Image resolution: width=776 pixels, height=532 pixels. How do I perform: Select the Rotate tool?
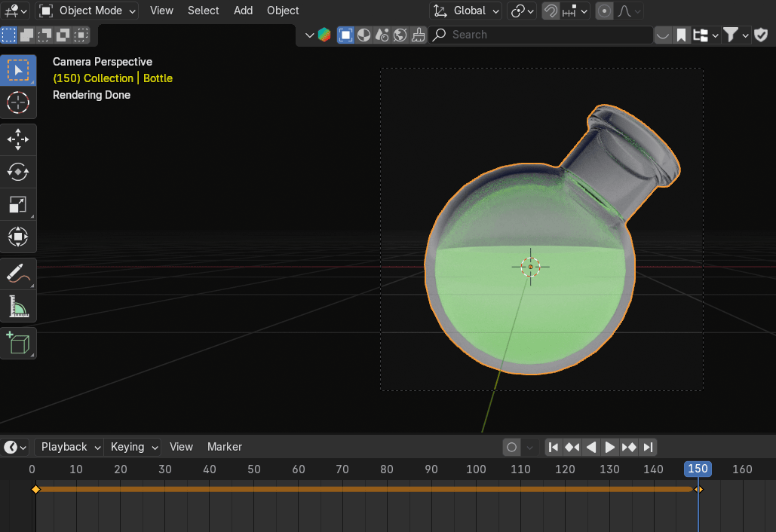tap(18, 172)
